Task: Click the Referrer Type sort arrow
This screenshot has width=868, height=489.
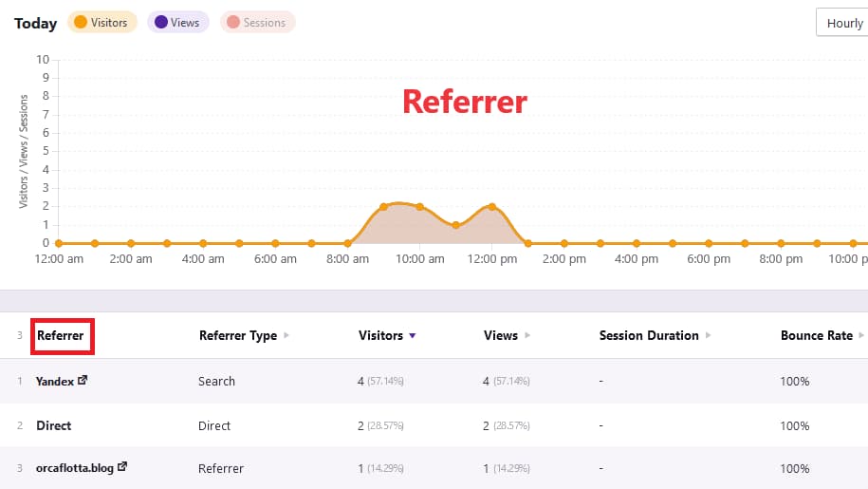Action: tap(286, 336)
